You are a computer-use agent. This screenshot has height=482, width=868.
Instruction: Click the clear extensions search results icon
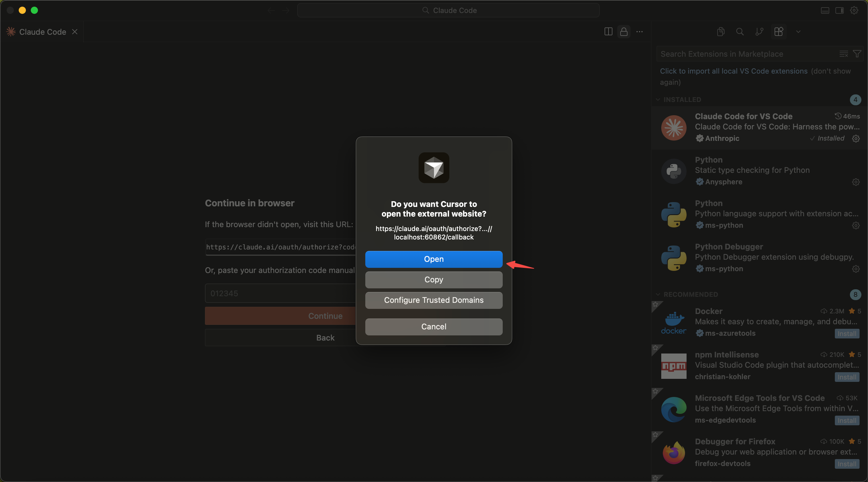click(x=844, y=54)
